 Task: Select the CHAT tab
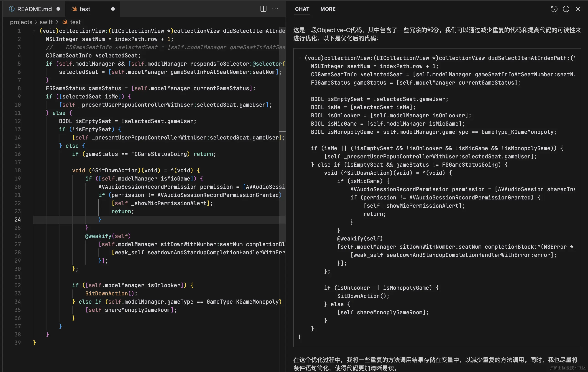[302, 9]
